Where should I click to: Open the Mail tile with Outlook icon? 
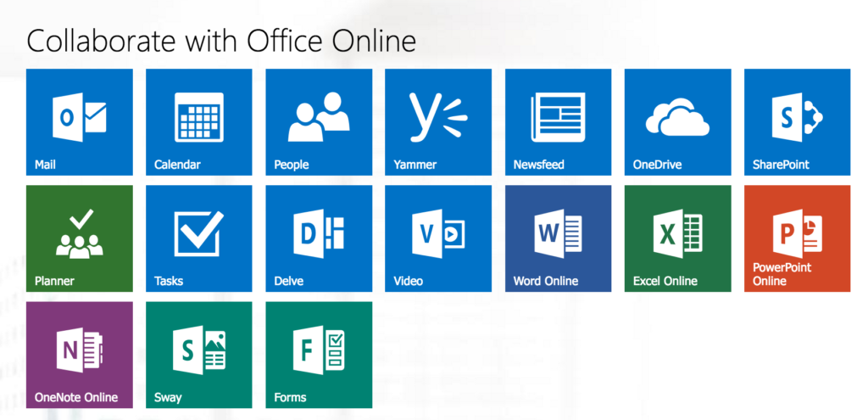point(79,122)
